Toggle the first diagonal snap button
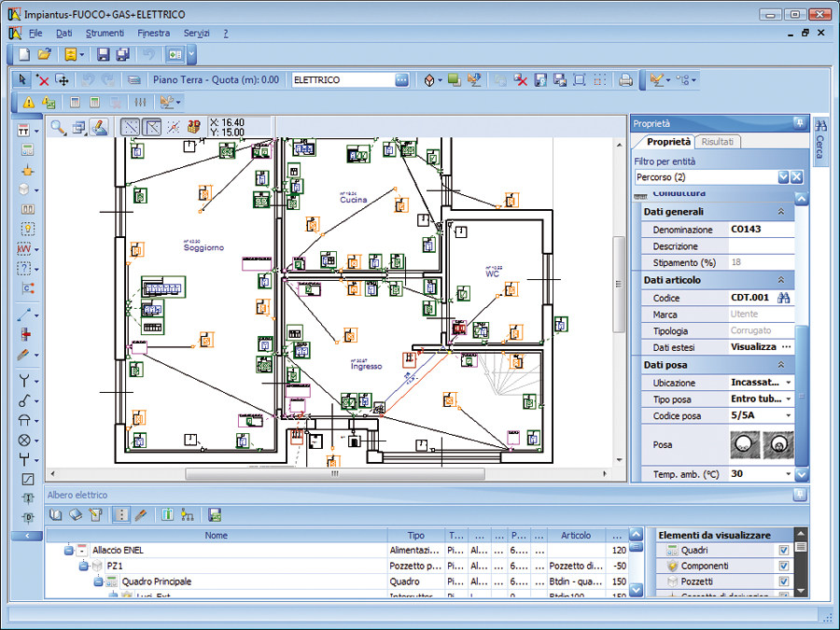 tap(130, 128)
